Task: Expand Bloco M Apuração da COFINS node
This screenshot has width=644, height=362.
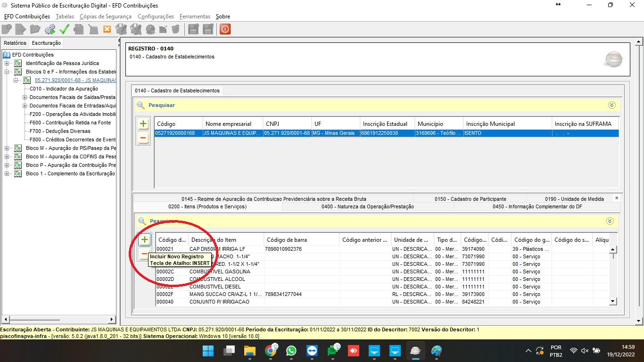Action: (7, 156)
